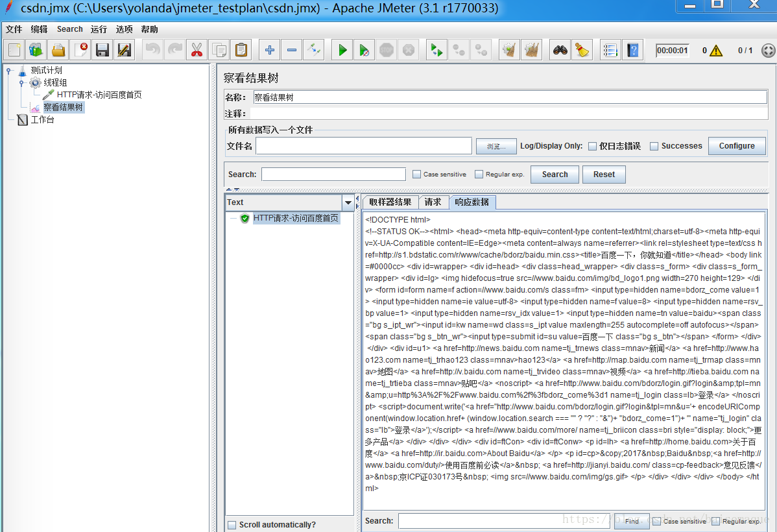Click the New test plan icon
The image size is (777, 532).
[14, 50]
